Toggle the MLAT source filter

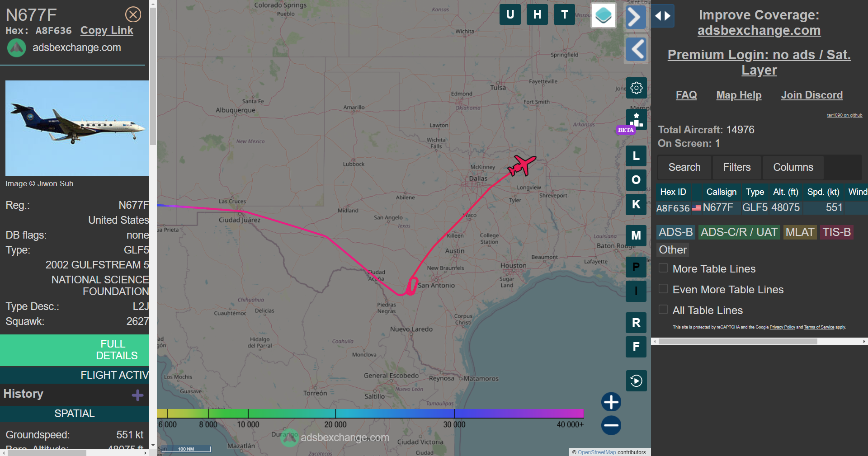click(800, 232)
